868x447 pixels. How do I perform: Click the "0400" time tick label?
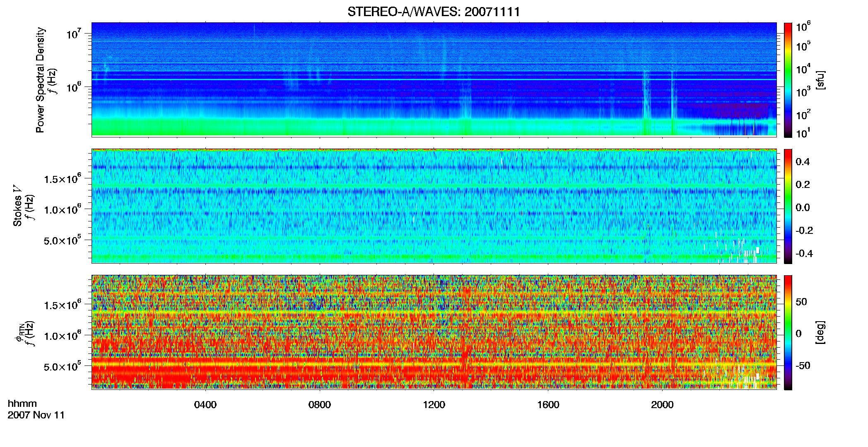click(x=205, y=405)
